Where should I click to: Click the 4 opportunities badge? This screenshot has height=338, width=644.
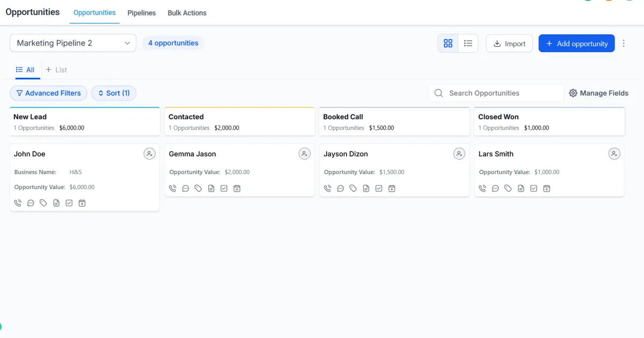click(x=173, y=43)
